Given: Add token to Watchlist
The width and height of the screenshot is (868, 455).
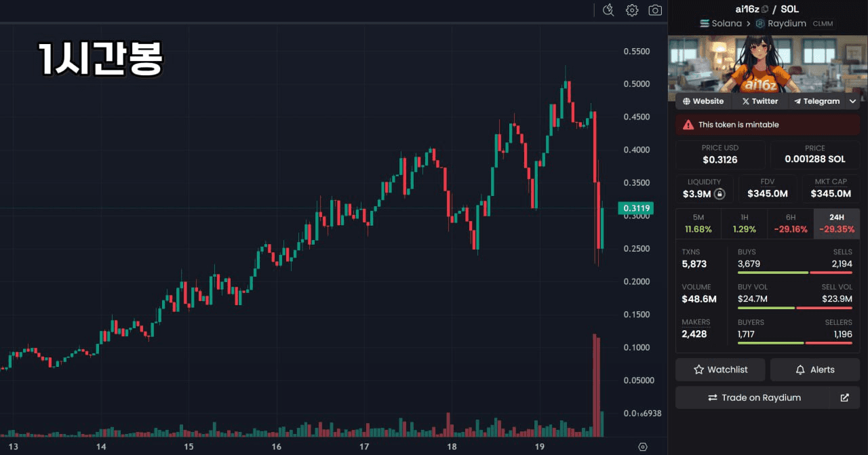Looking at the screenshot, I should [x=720, y=370].
